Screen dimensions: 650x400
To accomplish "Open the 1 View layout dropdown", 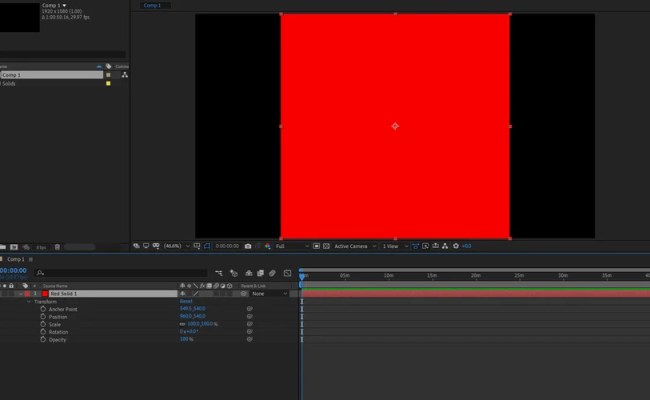I will point(395,246).
